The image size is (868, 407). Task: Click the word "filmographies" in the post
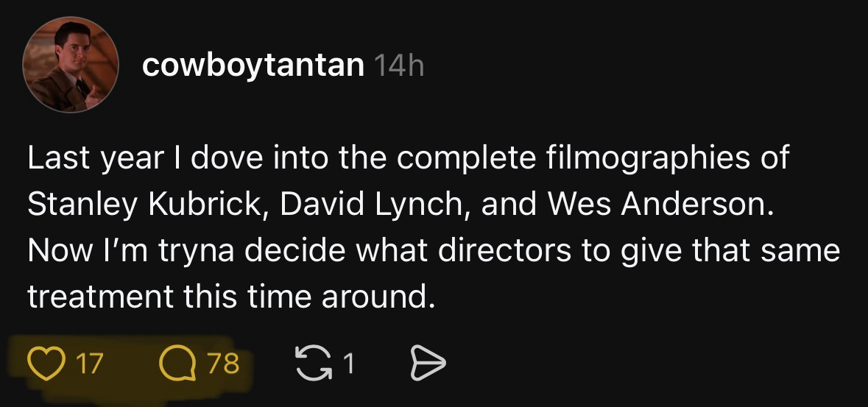click(627, 158)
